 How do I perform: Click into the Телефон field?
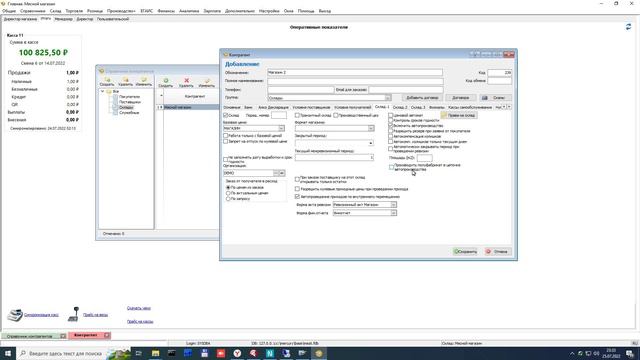coord(301,89)
